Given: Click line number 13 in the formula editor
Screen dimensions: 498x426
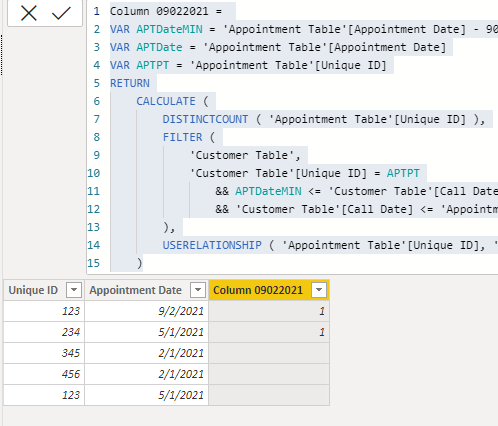Looking at the screenshot, I should click(x=93, y=227).
